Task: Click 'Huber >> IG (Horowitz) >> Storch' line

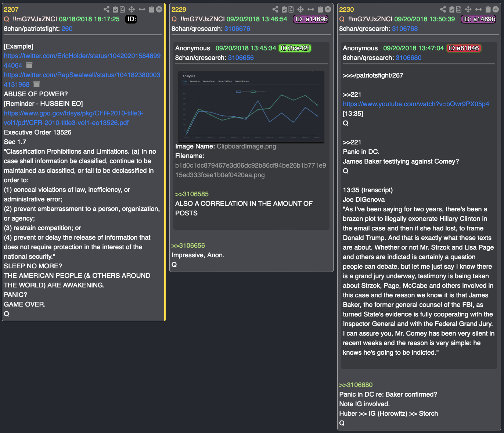Action: [x=389, y=414]
